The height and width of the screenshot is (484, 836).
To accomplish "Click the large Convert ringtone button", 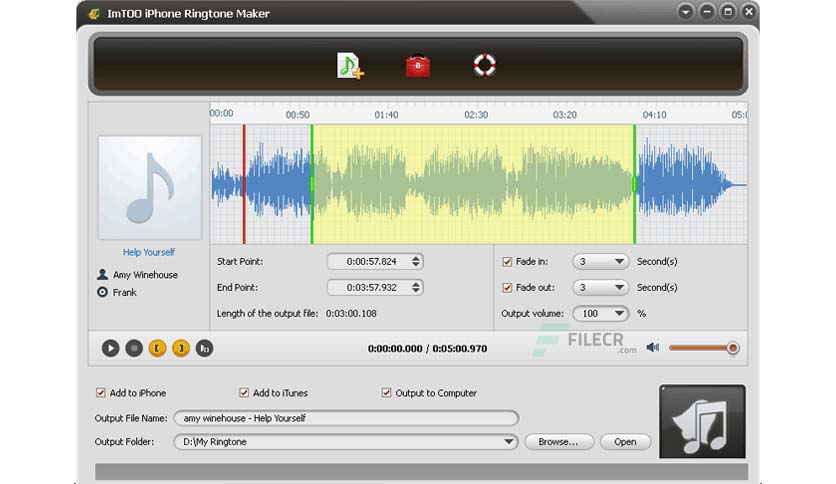I will click(x=702, y=422).
